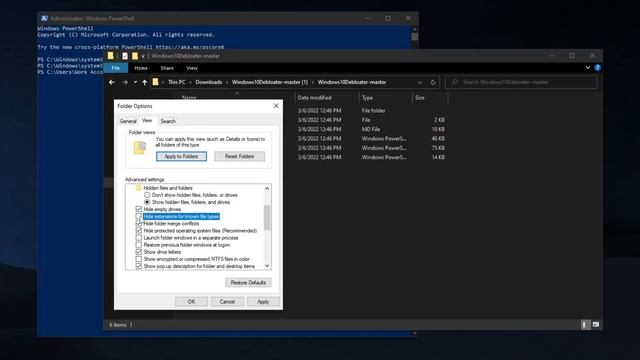Open the View ribbon tab in Explorer
Viewport: 640px width, 360px height.
(x=191, y=68)
